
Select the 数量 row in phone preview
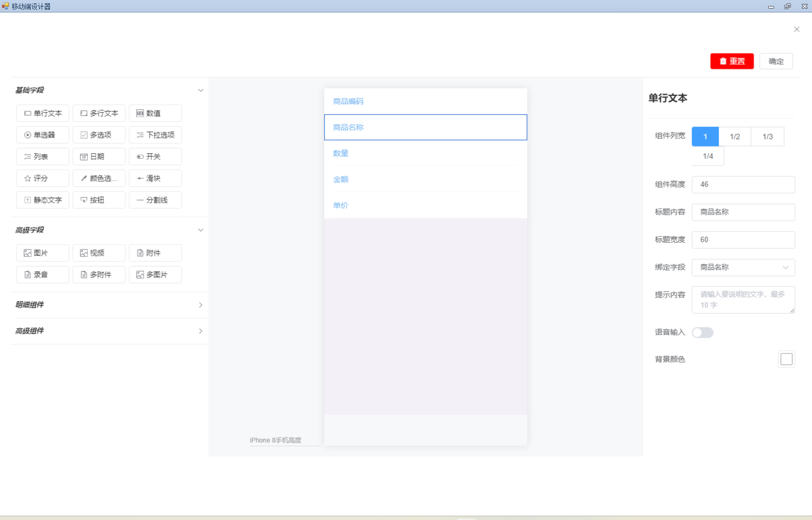(425, 153)
